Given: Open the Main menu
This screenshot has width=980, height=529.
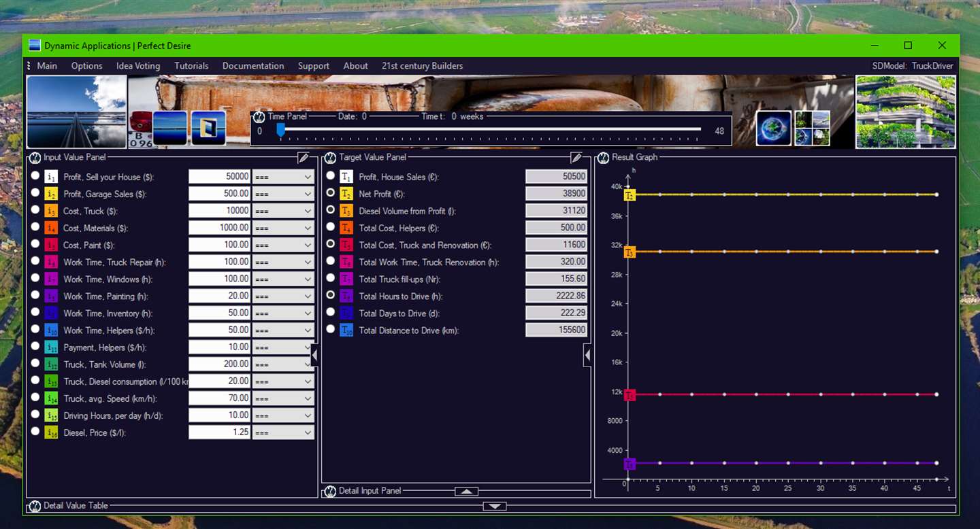Looking at the screenshot, I should (x=47, y=66).
